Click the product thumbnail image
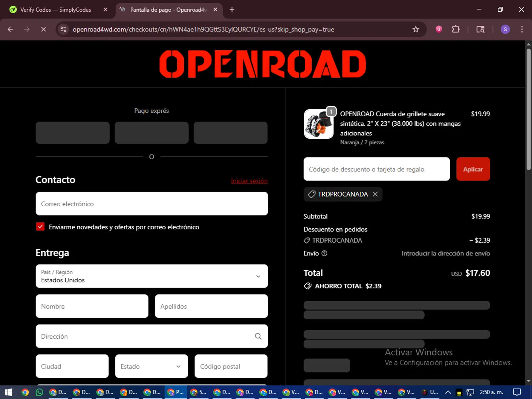Viewport: 532px width, 399px height. click(318, 124)
